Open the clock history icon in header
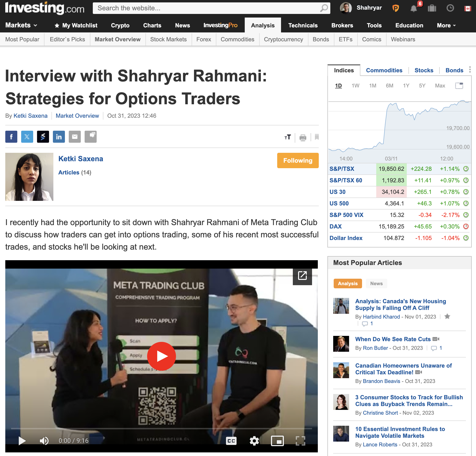The image size is (476, 456). pyautogui.click(x=450, y=8)
